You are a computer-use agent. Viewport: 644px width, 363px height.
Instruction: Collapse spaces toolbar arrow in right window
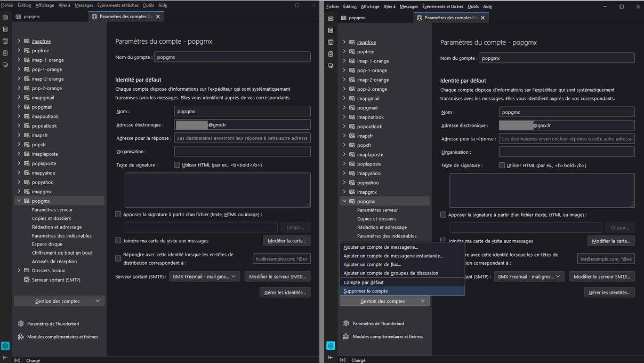[331, 357]
